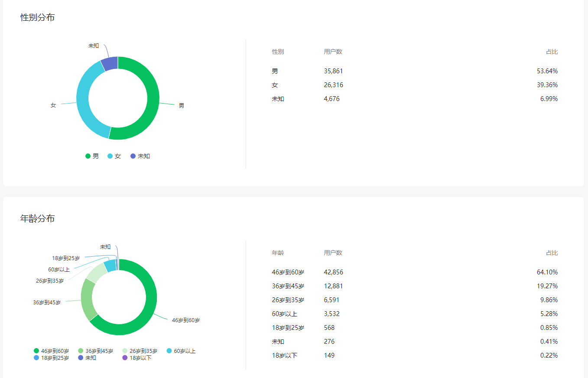Viewport: 588px width, 378px height.
Task: Click the percentage 6.99%
Action: pos(549,99)
